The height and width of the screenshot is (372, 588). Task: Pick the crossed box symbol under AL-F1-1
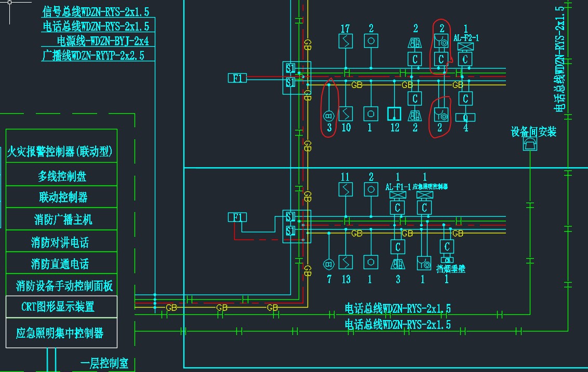click(x=397, y=195)
